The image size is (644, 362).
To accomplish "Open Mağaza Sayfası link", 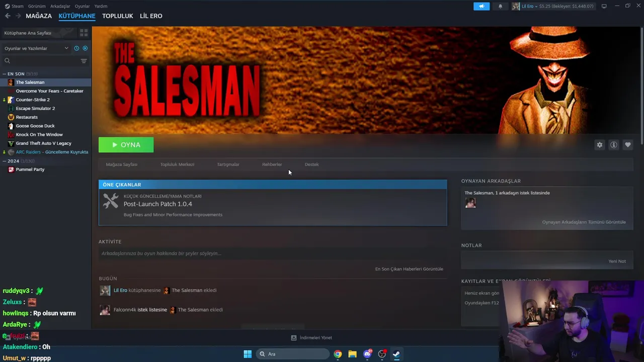I will pyautogui.click(x=122, y=164).
